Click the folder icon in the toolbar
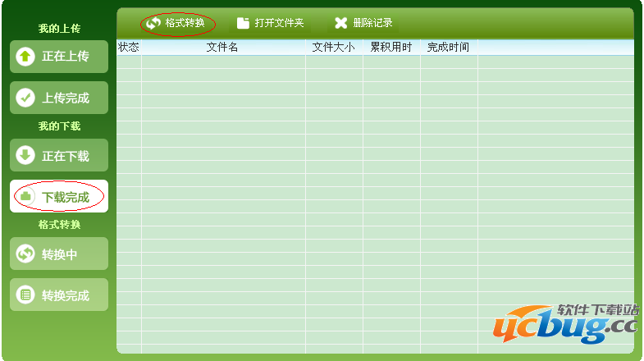Screen dimensions: 644x361 point(243,23)
